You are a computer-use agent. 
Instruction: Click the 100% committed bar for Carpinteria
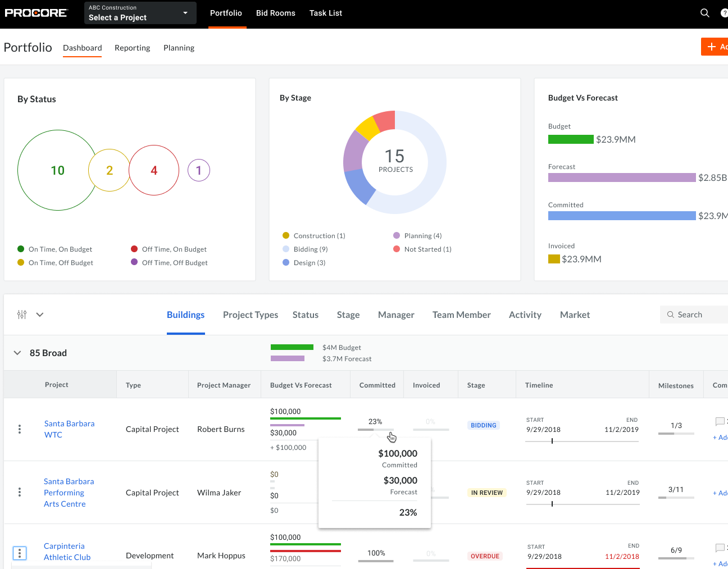click(x=375, y=561)
